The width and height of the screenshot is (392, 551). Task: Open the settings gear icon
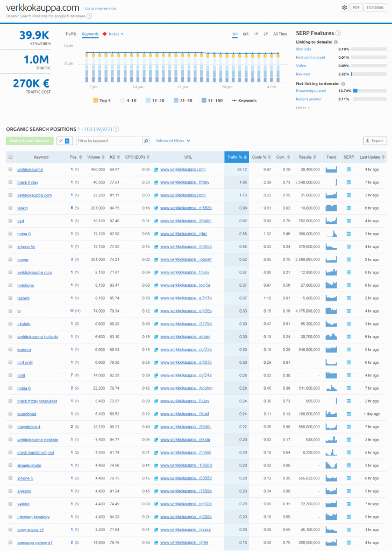point(344,8)
